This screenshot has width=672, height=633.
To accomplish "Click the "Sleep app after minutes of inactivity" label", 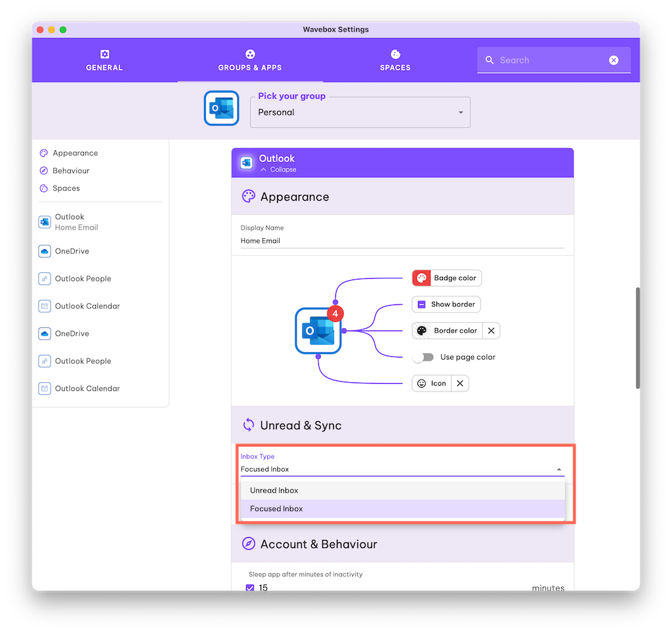I will [x=306, y=575].
